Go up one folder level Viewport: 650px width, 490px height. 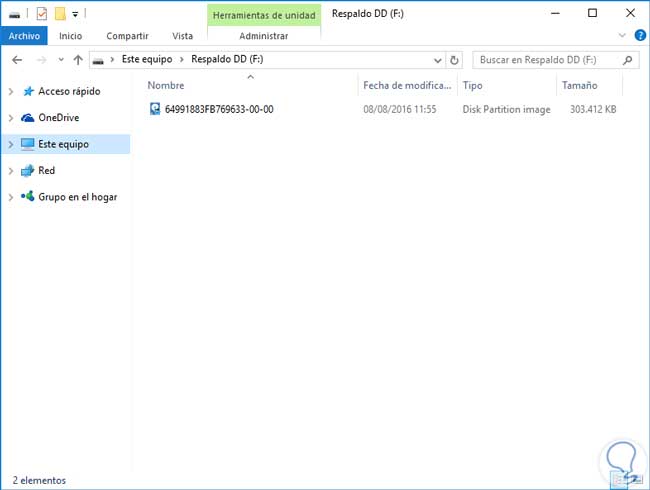tap(78, 60)
